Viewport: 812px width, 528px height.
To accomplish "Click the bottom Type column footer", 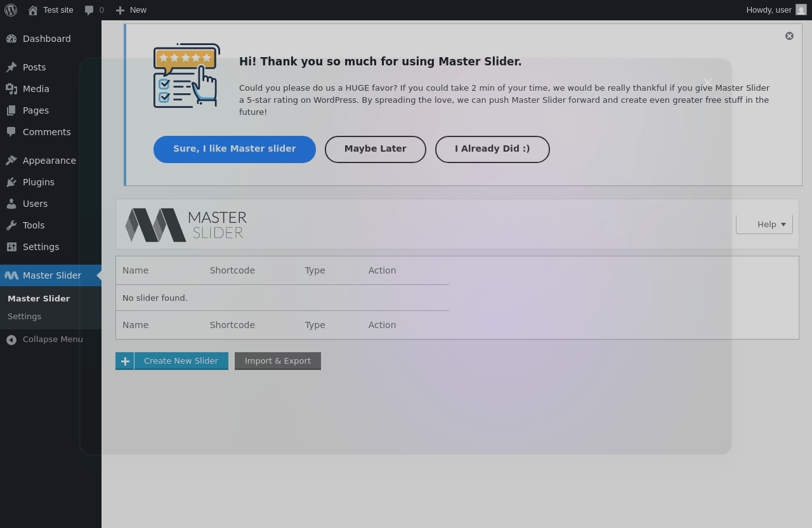I will tap(315, 325).
